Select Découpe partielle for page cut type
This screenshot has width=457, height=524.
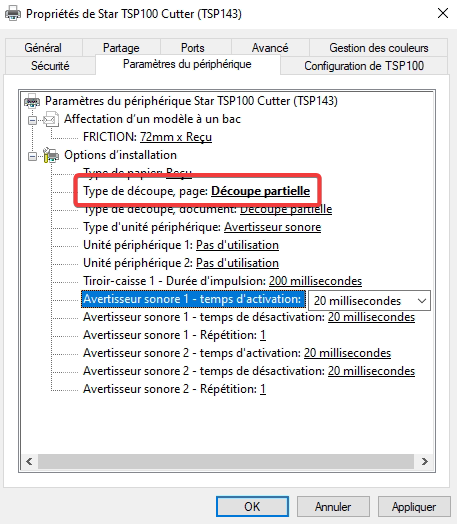[x=261, y=191]
